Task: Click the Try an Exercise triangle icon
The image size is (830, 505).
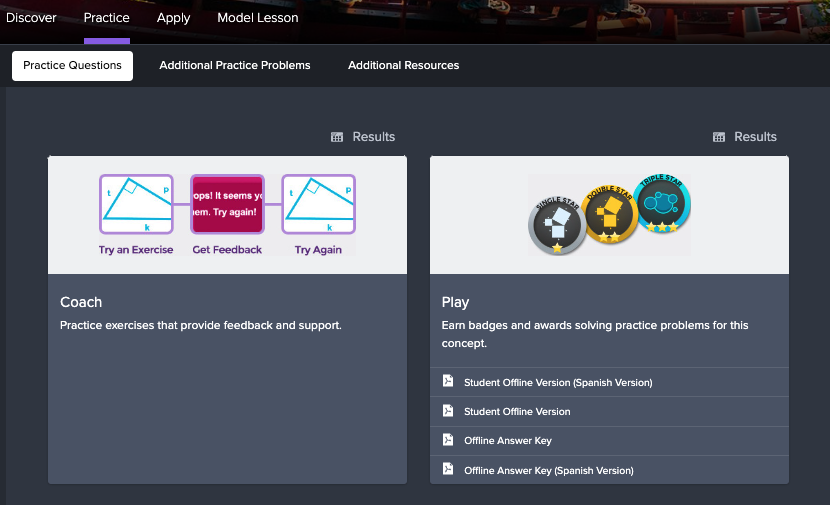Action: pyautogui.click(x=136, y=205)
